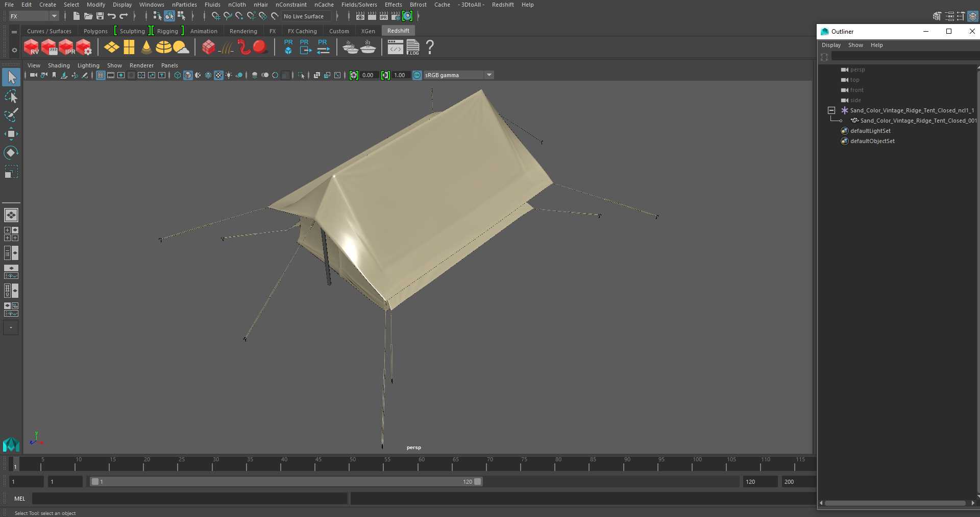Toggle color management on button
Screen dimensions: 980x517
[x=417, y=75]
